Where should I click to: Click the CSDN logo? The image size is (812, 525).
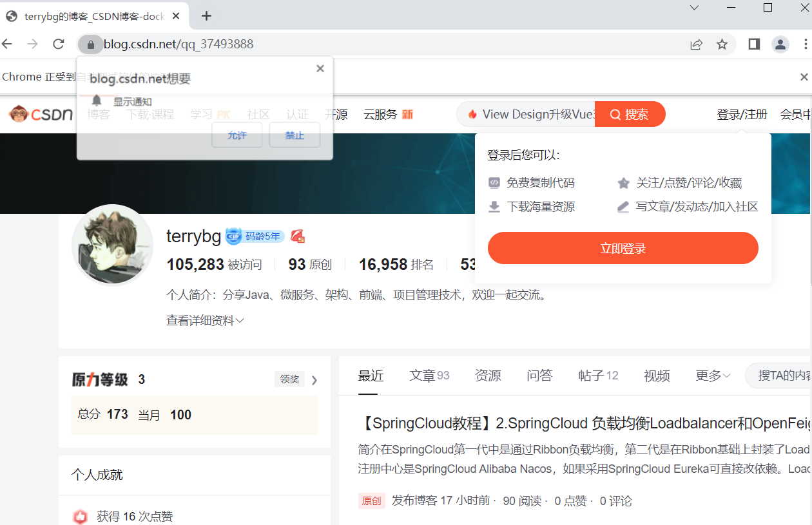click(x=41, y=114)
